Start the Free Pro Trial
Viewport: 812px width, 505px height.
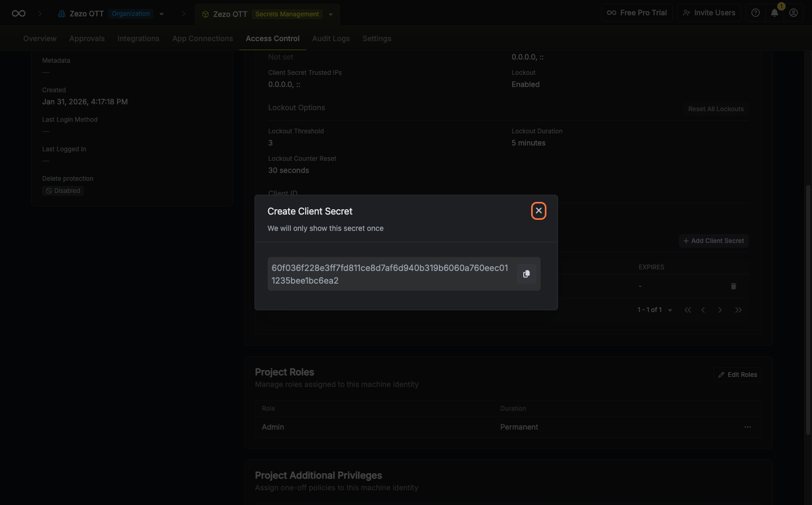coord(637,13)
